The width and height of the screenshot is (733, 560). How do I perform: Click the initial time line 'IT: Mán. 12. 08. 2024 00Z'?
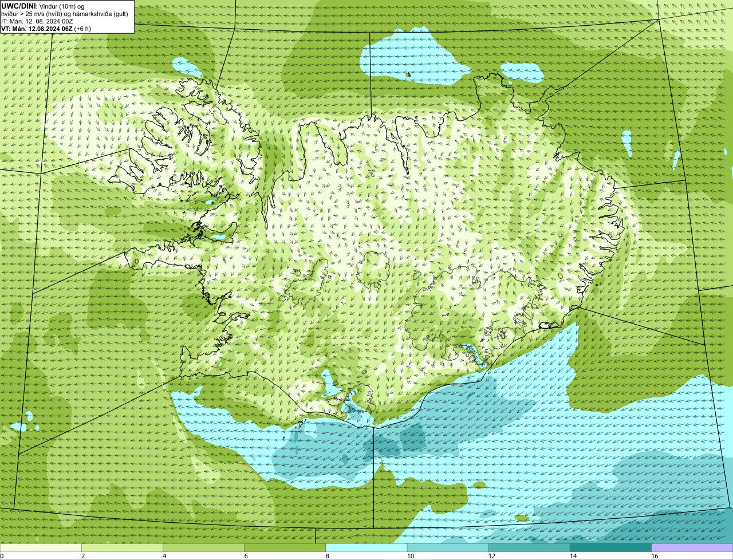point(37,21)
